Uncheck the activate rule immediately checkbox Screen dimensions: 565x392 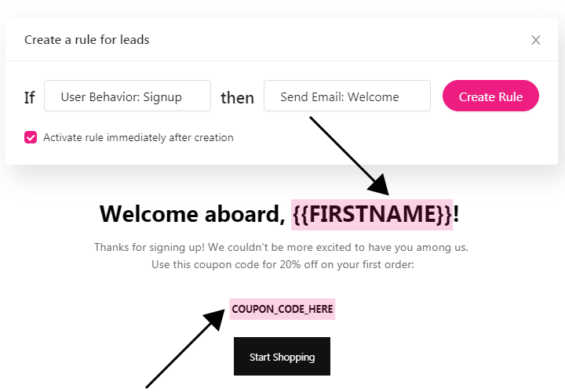coord(31,137)
